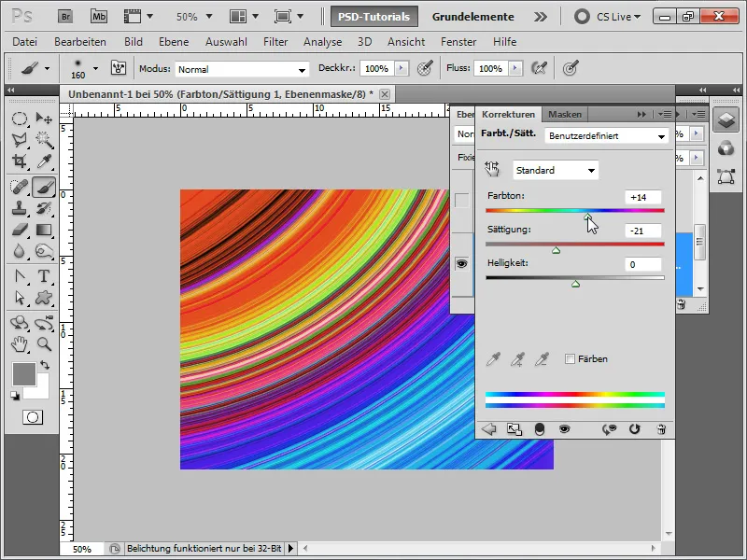Select the Gradient tool
The image size is (747, 560).
(44, 230)
